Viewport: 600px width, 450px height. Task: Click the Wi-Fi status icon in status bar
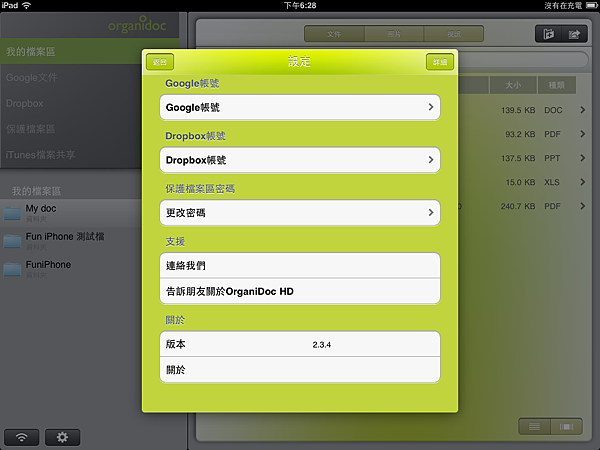tap(26, 5)
